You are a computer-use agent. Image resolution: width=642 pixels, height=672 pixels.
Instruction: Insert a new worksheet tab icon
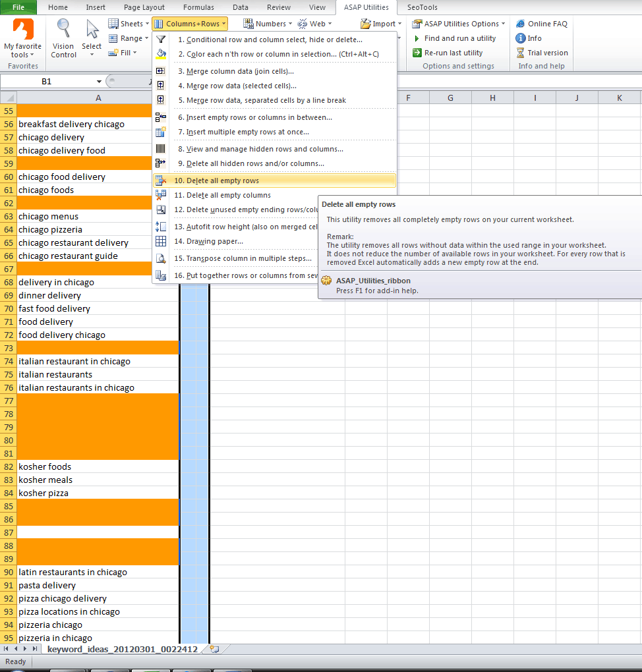pos(214,650)
